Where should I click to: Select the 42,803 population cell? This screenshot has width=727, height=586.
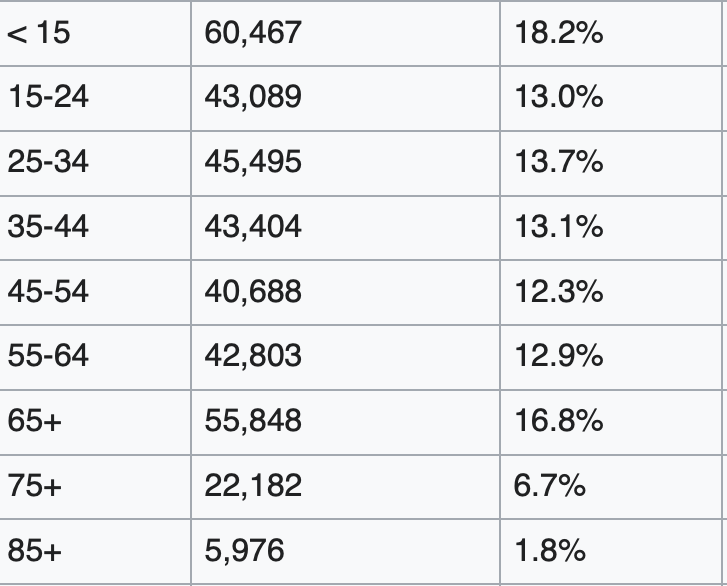[252, 356]
